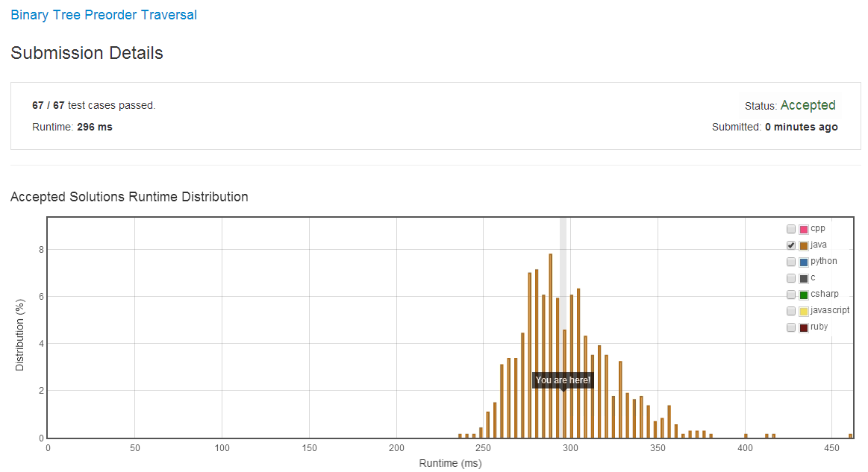Click the '0 minutes ago' submitted text

click(x=801, y=127)
